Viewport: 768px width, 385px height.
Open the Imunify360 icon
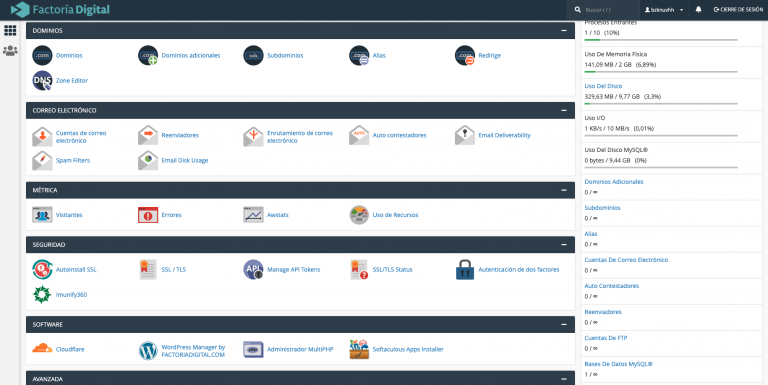click(42, 294)
